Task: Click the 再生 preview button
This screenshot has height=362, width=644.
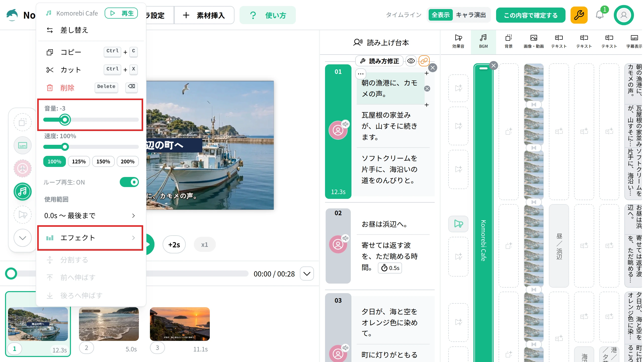Action: point(121,13)
